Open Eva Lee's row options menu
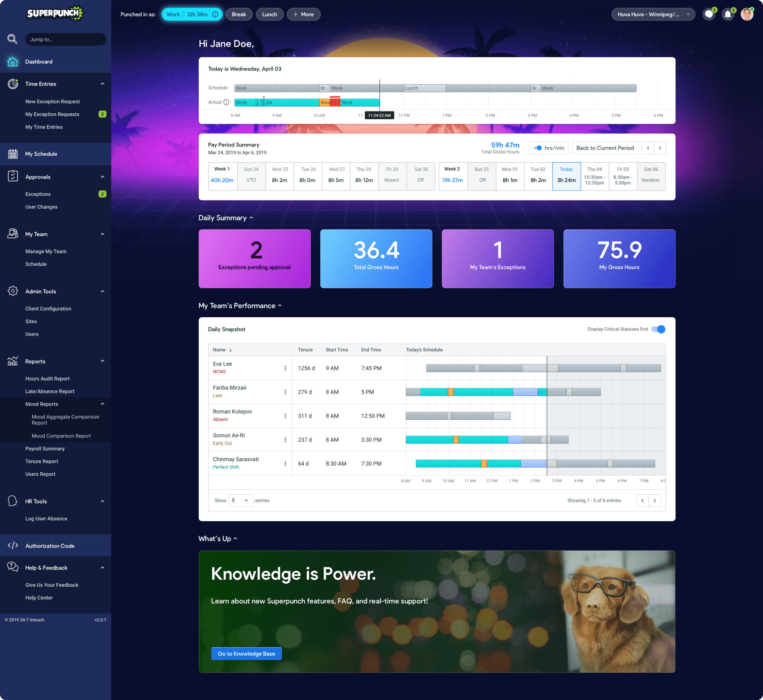 pyautogui.click(x=285, y=368)
